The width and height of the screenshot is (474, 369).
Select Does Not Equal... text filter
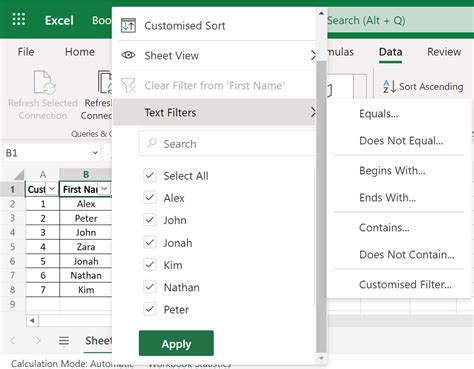398,141
